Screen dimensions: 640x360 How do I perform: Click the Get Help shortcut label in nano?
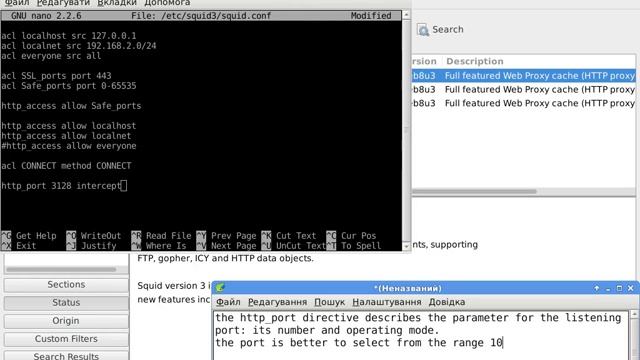coord(36,236)
